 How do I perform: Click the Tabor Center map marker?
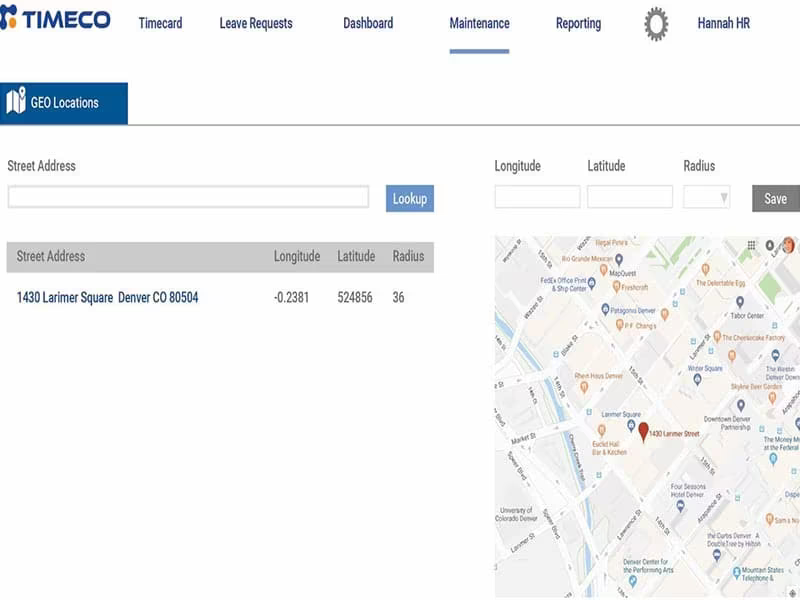(740, 302)
